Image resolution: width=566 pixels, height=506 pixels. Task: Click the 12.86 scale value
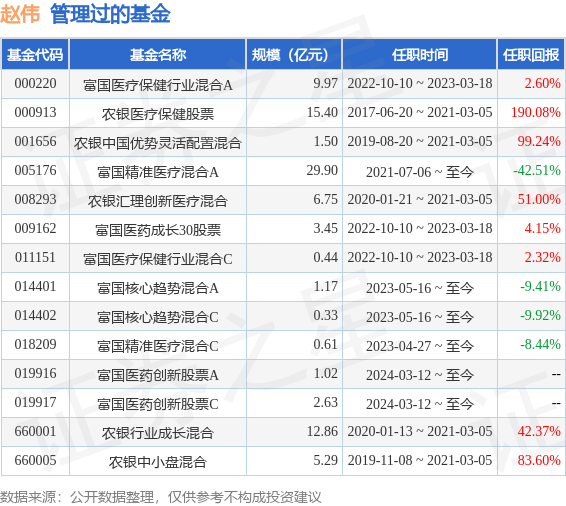pos(322,431)
